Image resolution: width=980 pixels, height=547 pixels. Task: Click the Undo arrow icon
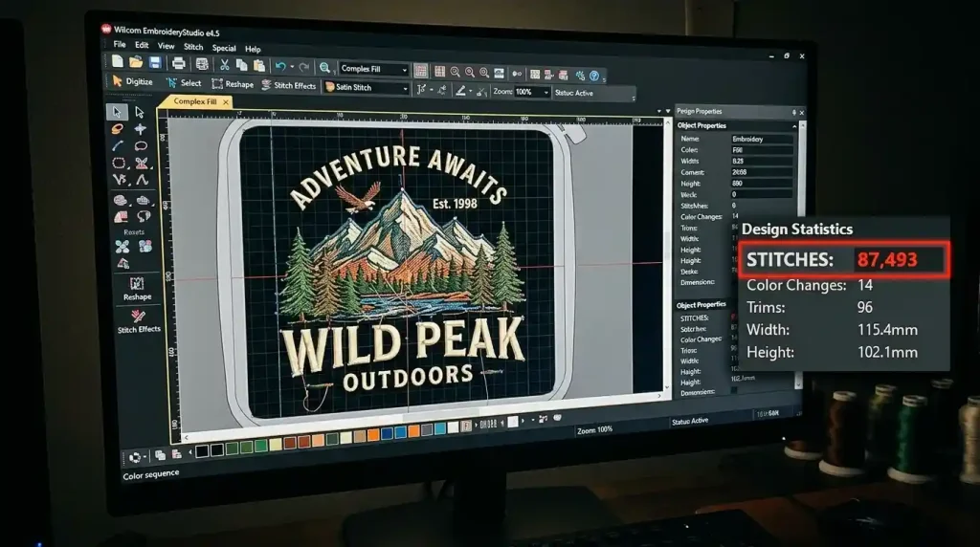coord(280,66)
